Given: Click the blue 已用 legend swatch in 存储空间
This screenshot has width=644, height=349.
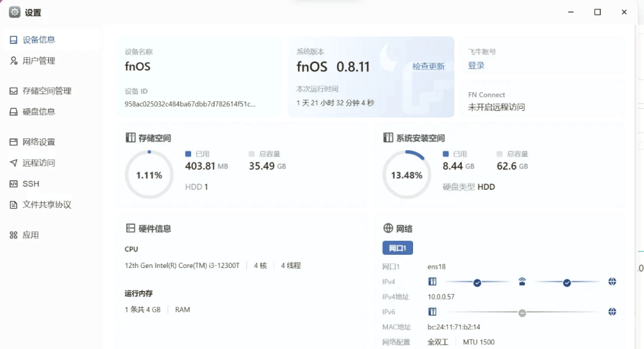Looking at the screenshot, I should click(188, 154).
